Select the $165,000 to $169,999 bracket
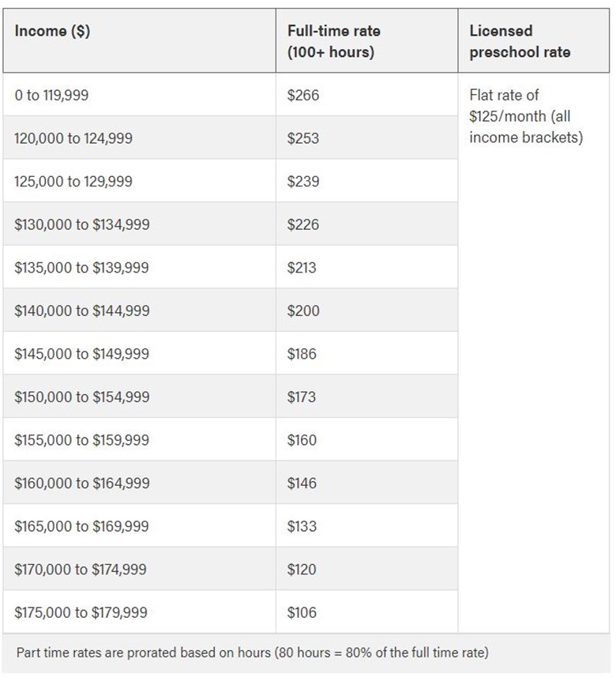The image size is (616, 681). 81,526
